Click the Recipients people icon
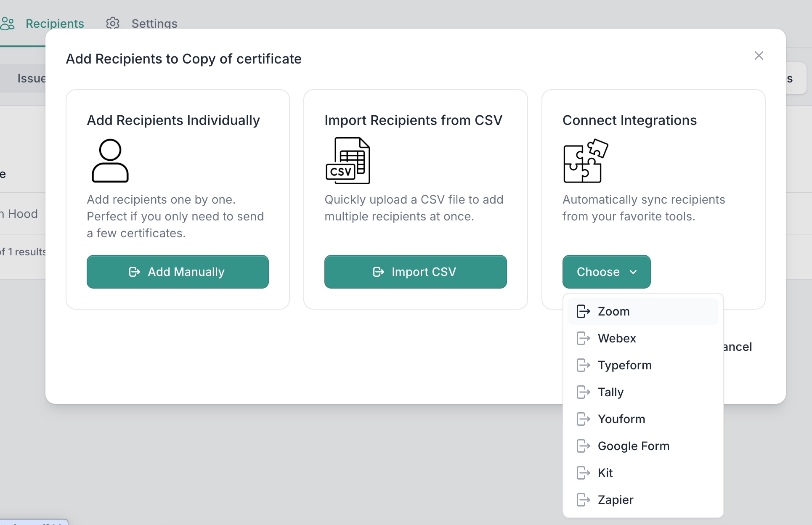 (x=8, y=23)
